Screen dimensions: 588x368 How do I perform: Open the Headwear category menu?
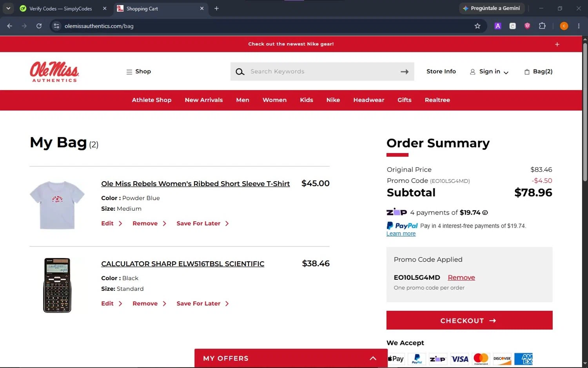[369, 100]
